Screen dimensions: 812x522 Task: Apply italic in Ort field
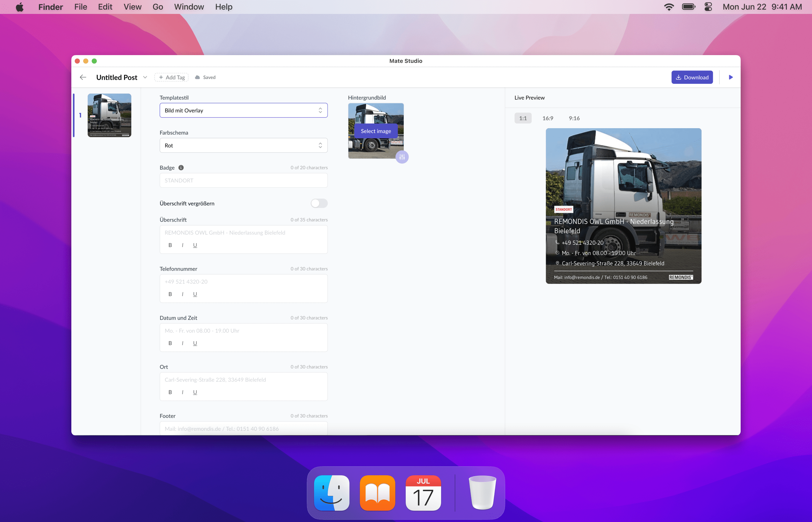point(183,392)
